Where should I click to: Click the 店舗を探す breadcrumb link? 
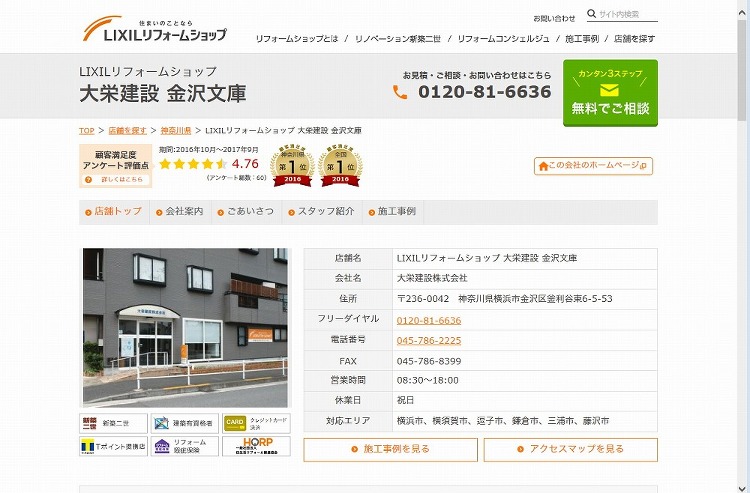pos(127,131)
